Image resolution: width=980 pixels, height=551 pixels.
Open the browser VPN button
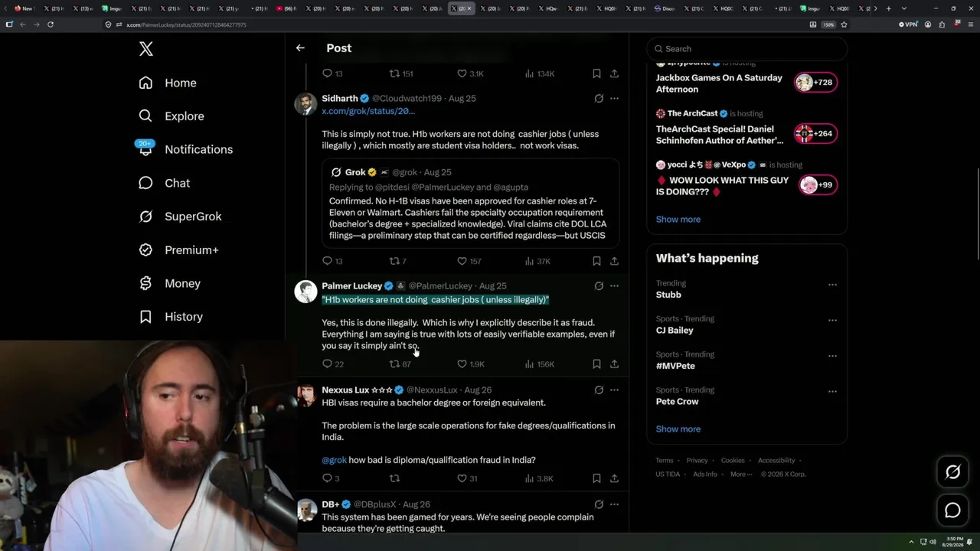coord(908,24)
